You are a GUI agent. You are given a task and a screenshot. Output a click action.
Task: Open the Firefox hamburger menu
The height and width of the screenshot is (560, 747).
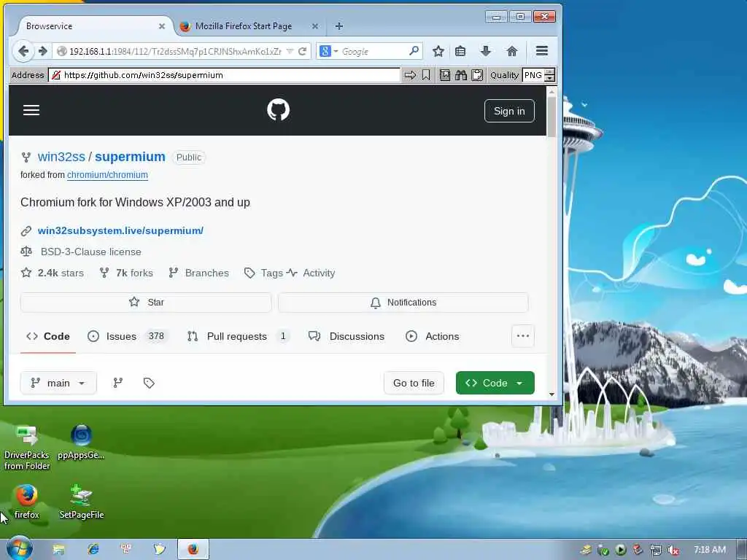(x=542, y=51)
